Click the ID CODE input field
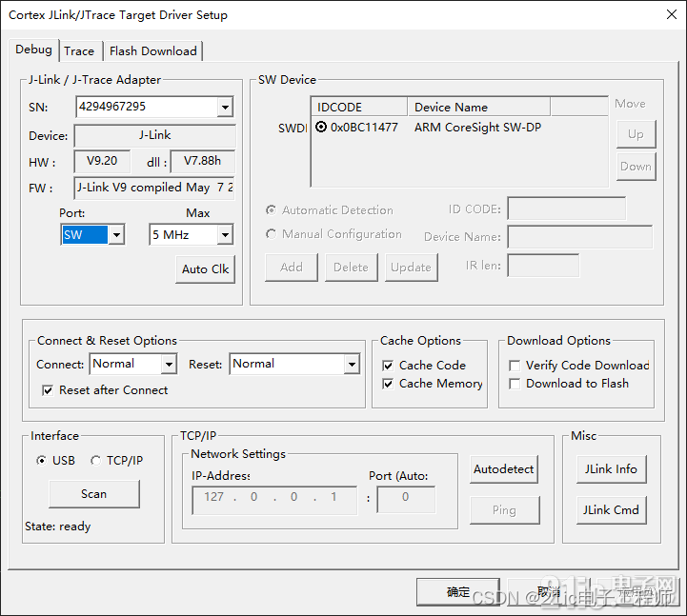This screenshot has height=616, width=687. point(567,209)
